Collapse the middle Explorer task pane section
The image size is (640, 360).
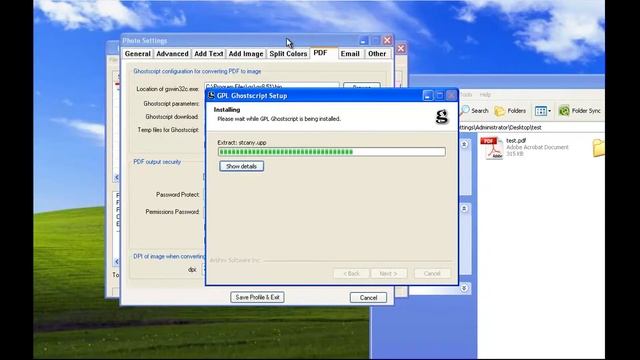(464, 209)
